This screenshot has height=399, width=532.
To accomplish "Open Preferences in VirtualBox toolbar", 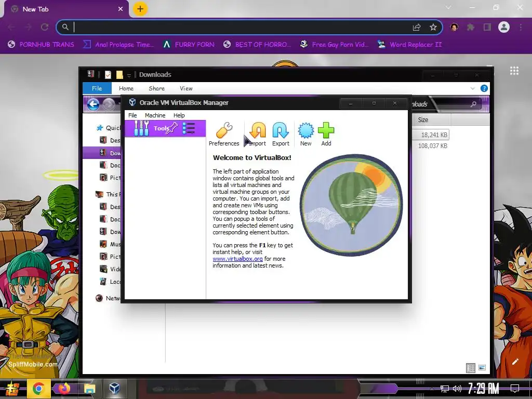I will click(x=224, y=135).
